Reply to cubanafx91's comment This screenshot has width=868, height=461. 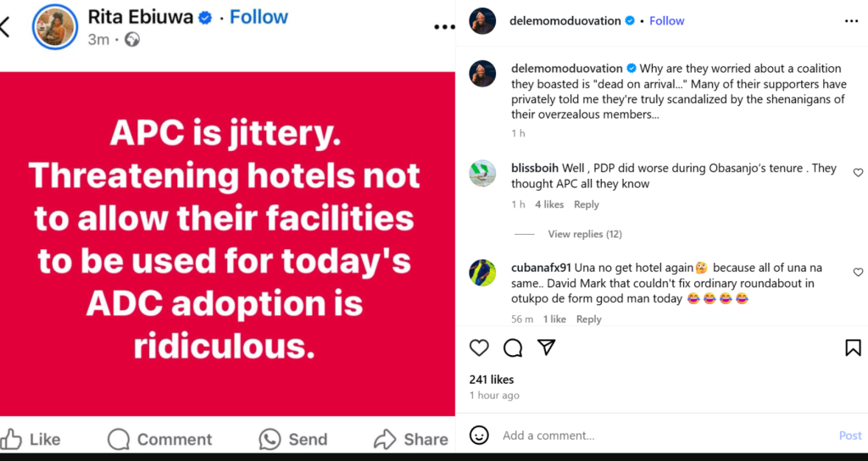588,319
